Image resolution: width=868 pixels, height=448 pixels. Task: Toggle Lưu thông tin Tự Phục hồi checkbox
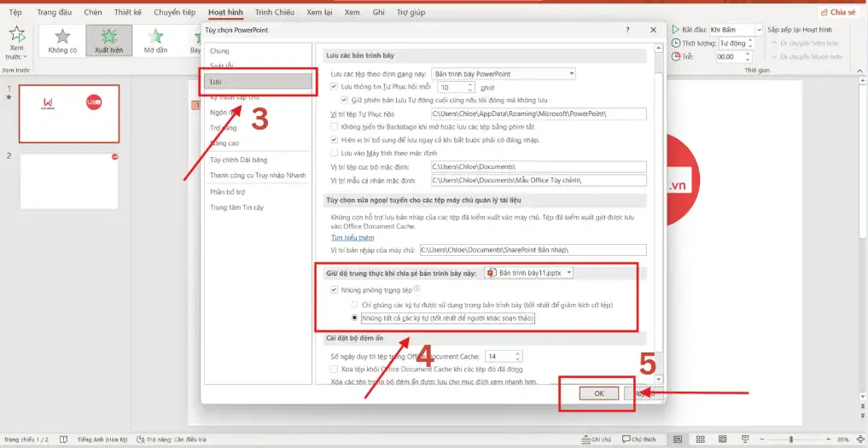[x=335, y=87]
